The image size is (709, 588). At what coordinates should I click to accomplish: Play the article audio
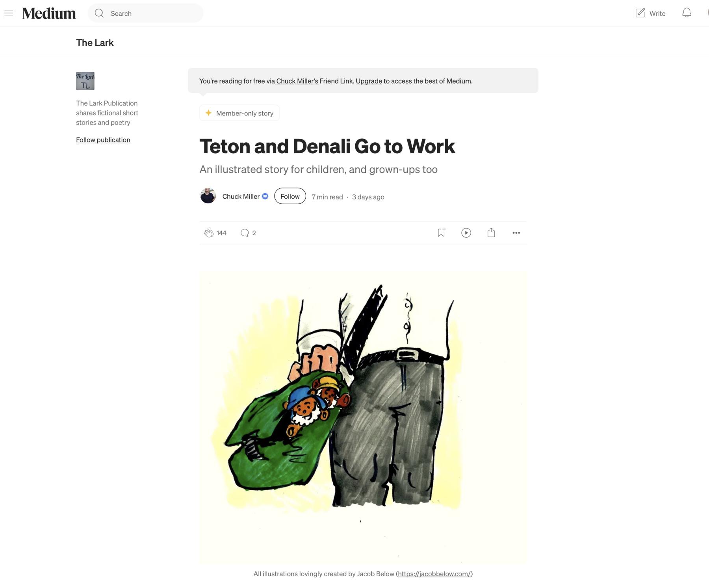coord(466,233)
